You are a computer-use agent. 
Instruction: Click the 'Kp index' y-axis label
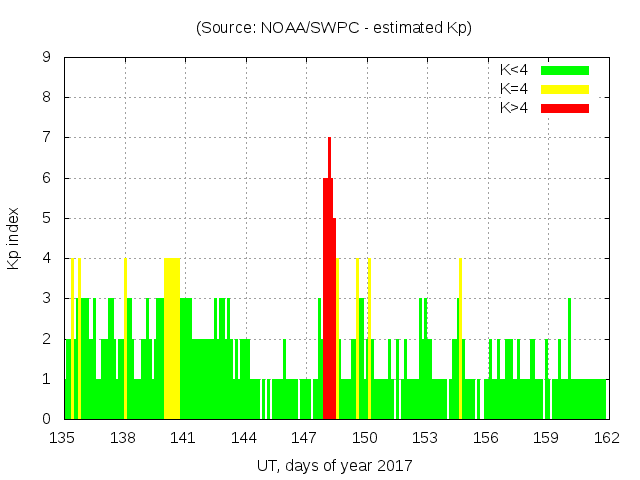14,238
